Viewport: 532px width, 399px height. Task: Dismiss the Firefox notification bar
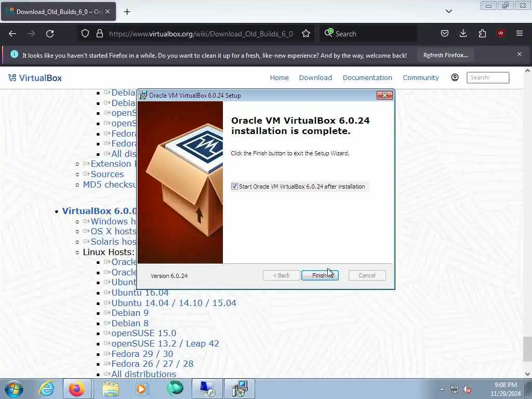coord(520,54)
